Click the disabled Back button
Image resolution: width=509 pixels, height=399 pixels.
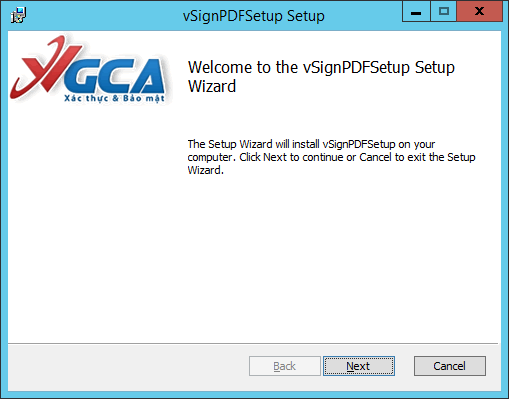285,366
